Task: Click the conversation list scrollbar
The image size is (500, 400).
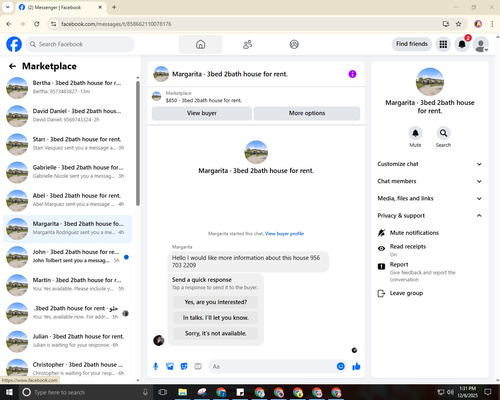Action: click(x=138, y=143)
